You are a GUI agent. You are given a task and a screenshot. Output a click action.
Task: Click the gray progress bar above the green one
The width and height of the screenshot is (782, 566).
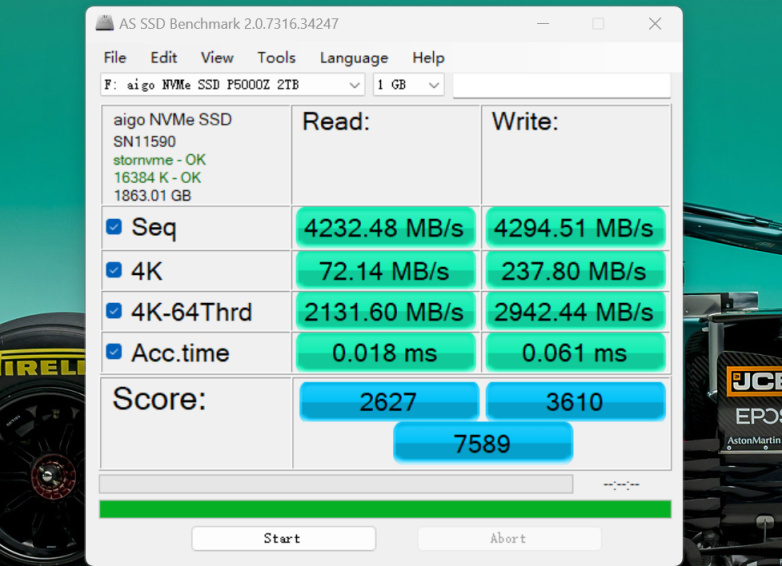coord(336,484)
